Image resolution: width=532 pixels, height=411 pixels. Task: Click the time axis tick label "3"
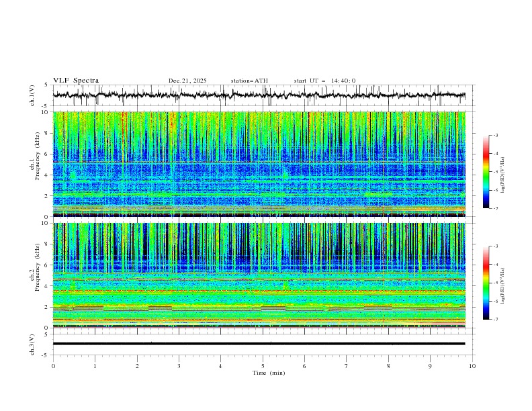(179, 366)
